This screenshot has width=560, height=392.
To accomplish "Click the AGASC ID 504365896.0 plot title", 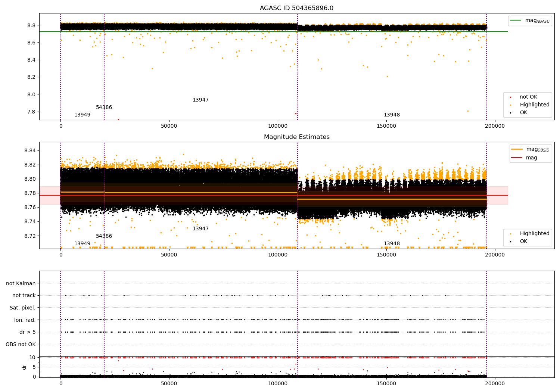I will [296, 8].
